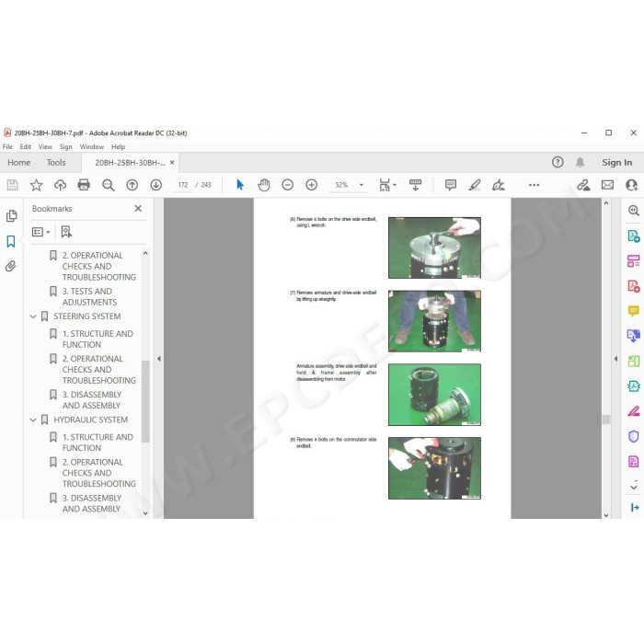Close the 20BH-25BH-30BH document tab
644x644 pixels.
point(172,162)
